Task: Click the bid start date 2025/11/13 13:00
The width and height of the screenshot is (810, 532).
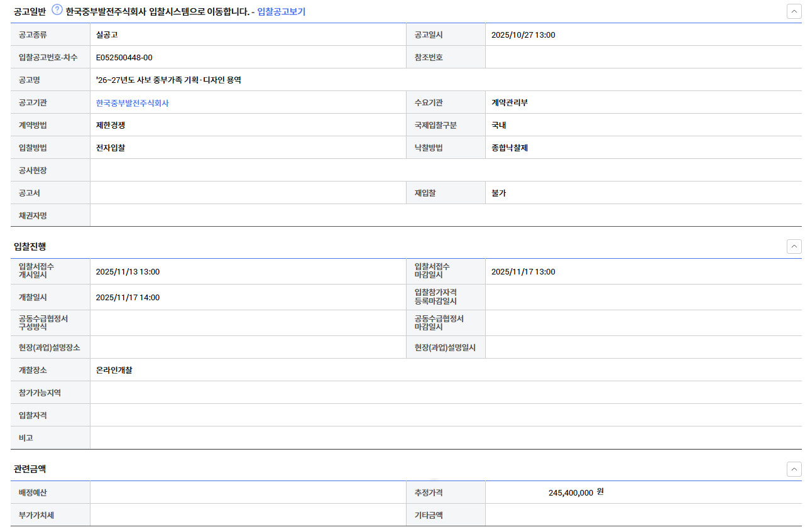Action: [x=128, y=272]
